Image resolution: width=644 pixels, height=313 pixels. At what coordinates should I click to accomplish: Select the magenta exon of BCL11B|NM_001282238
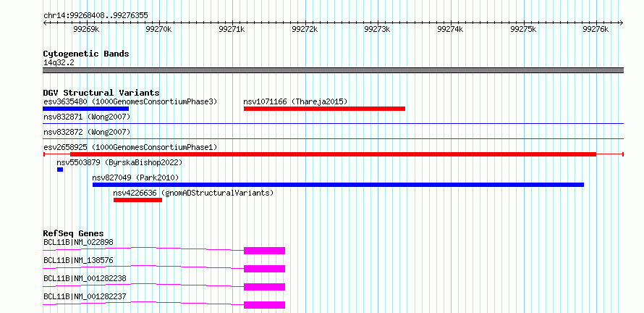265,287
